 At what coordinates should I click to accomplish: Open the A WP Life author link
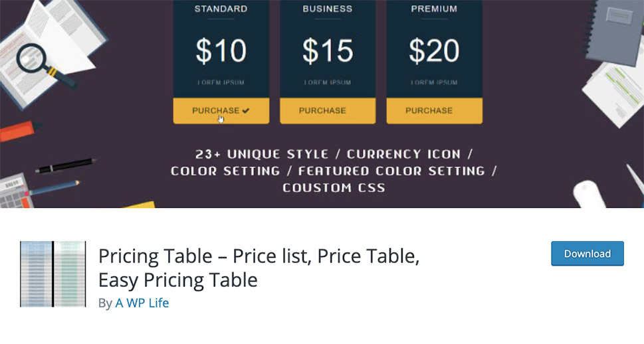point(142,303)
